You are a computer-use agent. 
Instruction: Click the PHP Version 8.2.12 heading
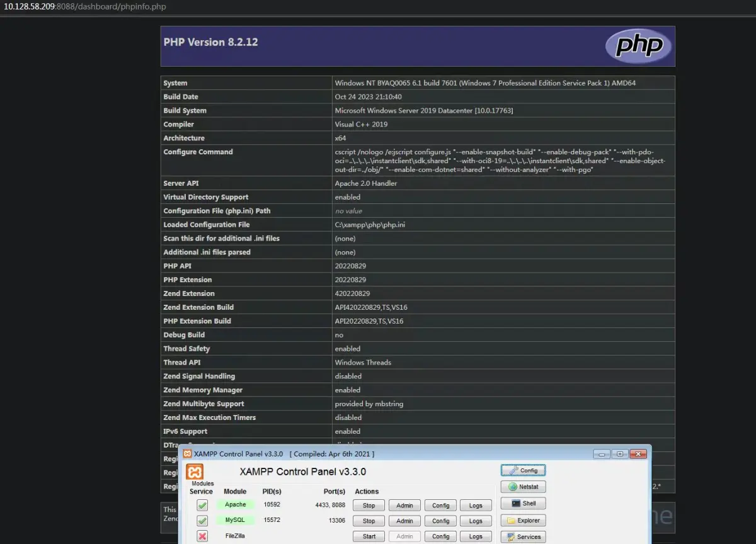(210, 42)
